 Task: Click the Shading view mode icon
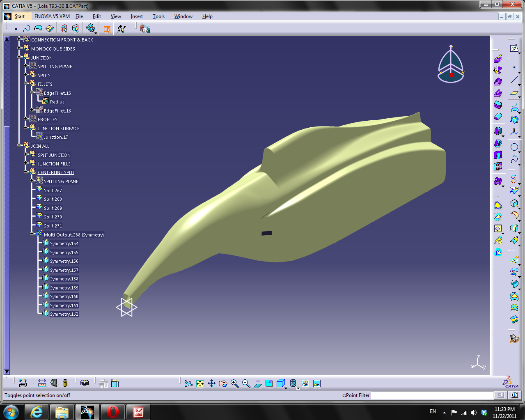tap(293, 383)
